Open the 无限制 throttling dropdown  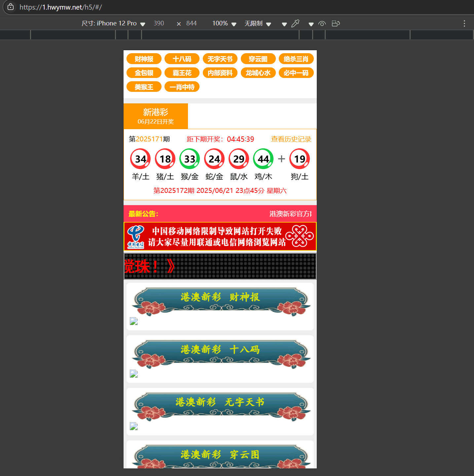tap(258, 23)
